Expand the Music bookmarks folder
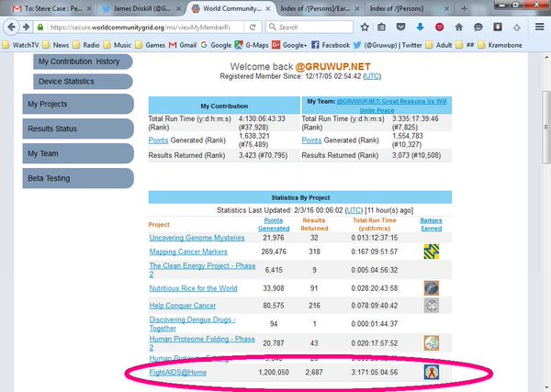Screen dimensions: 551x392 tap(118, 45)
